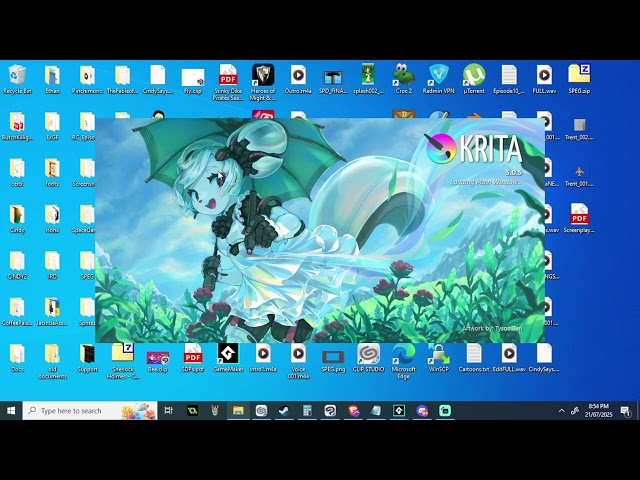Viewport: 640px width, 480px height.
Task: Open File Explorer from the taskbar
Action: [x=238, y=411]
